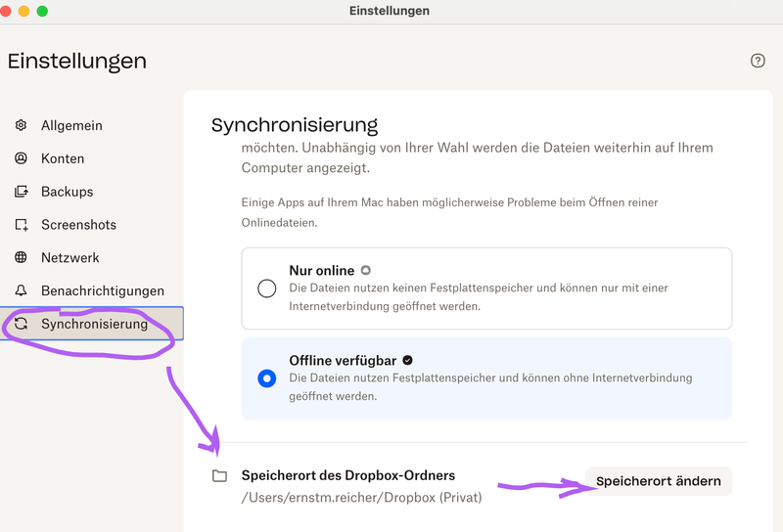Image resolution: width=783 pixels, height=532 pixels.
Task: Open the Netzwerk settings page
Action: (70, 258)
